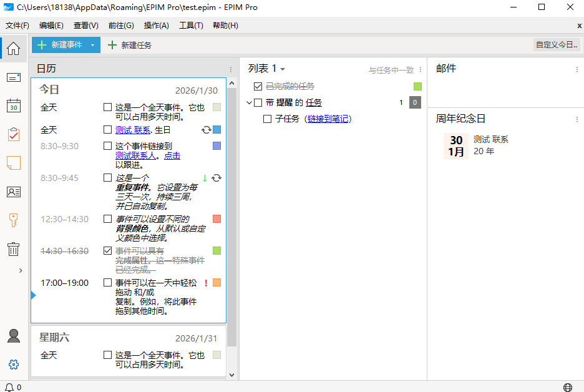Open the 文件(F) menu

pyautogui.click(x=17, y=26)
